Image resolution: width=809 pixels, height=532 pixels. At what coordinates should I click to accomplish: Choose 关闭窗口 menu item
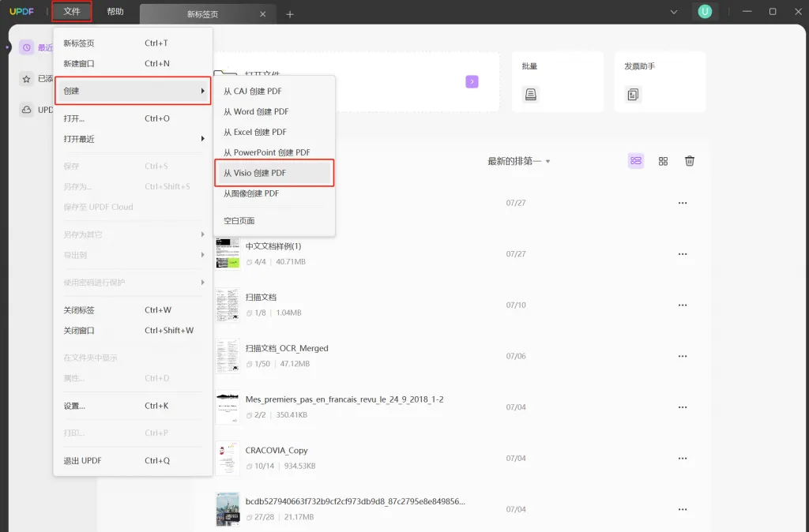(133, 331)
